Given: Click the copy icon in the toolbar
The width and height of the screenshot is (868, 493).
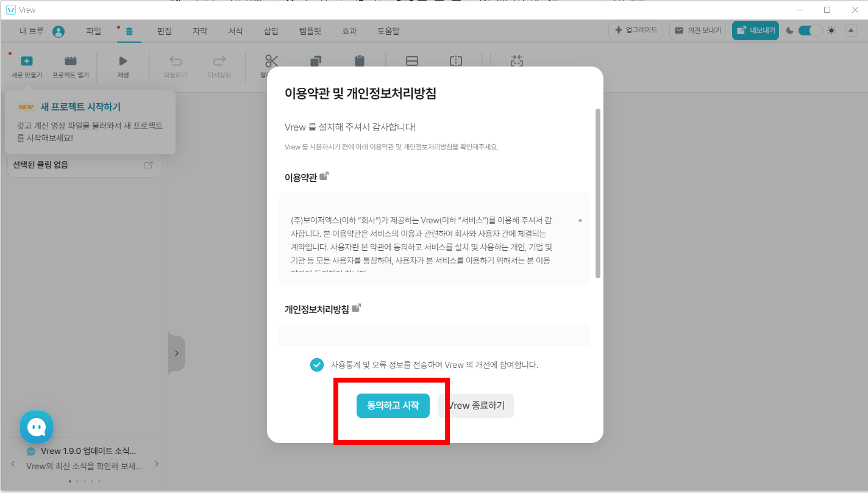Looking at the screenshot, I should click(x=316, y=61).
